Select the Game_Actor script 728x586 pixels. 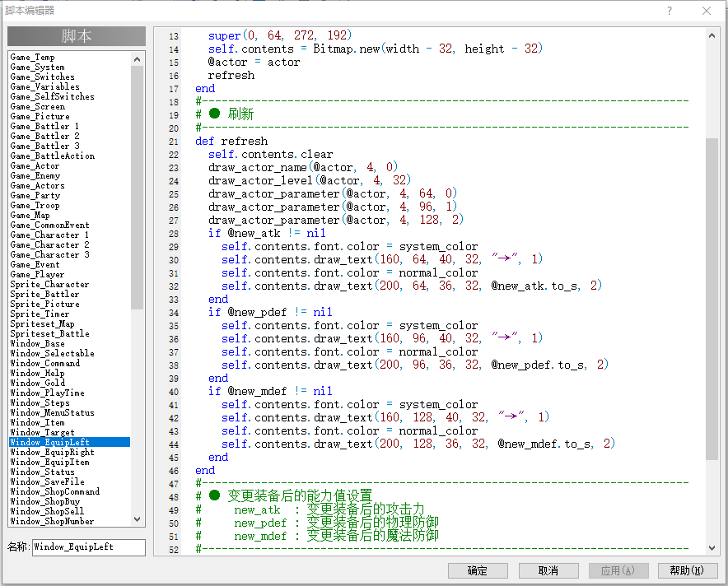[70, 165]
